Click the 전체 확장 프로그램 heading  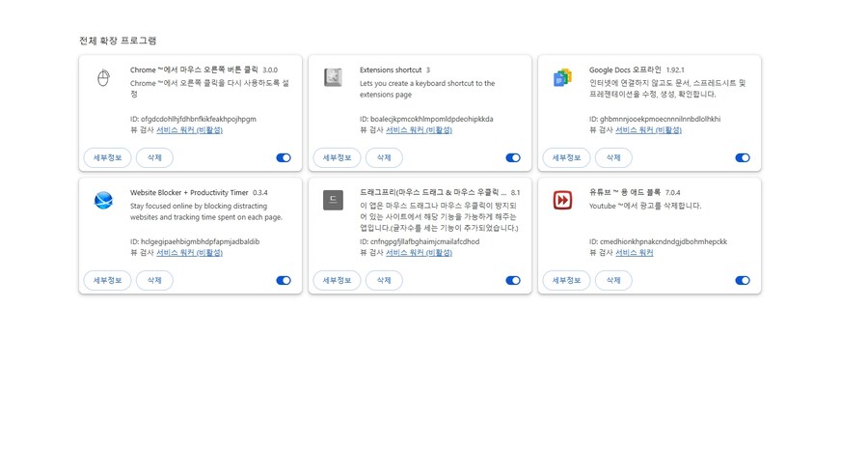(x=118, y=41)
